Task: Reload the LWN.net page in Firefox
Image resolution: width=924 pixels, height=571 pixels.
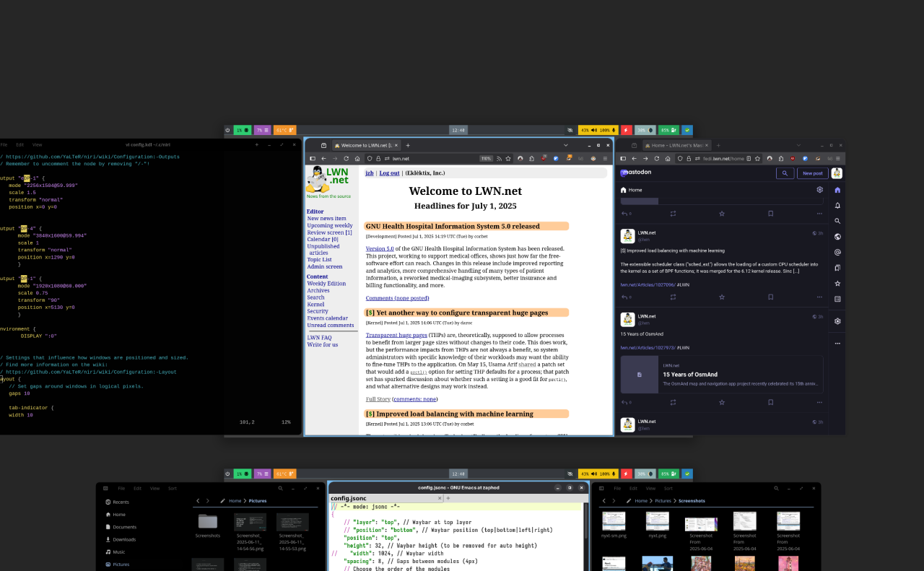Action: (x=346, y=159)
